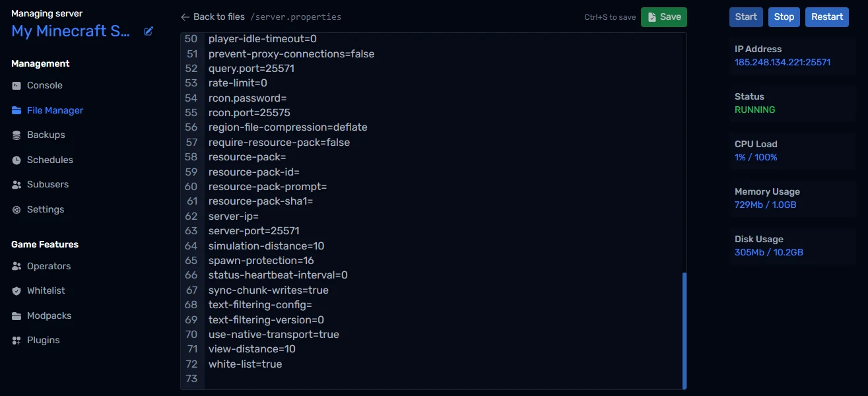Click the Memory Usage 729Mb / 1.0GB value
This screenshot has height=396, width=868.
tap(766, 205)
